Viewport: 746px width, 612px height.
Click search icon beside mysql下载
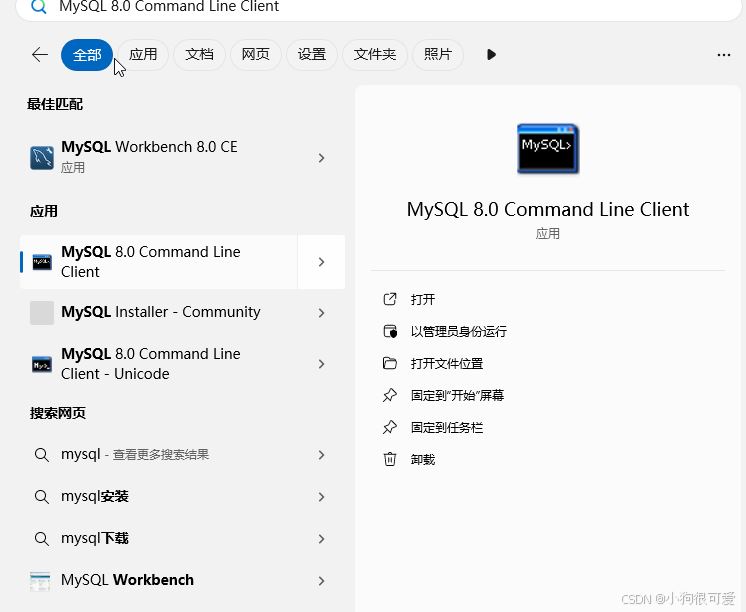(42, 538)
